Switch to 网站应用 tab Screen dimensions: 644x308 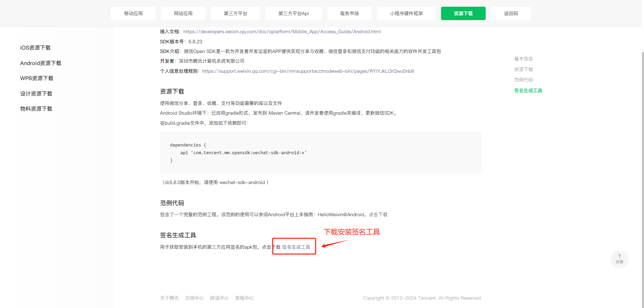[x=183, y=13]
